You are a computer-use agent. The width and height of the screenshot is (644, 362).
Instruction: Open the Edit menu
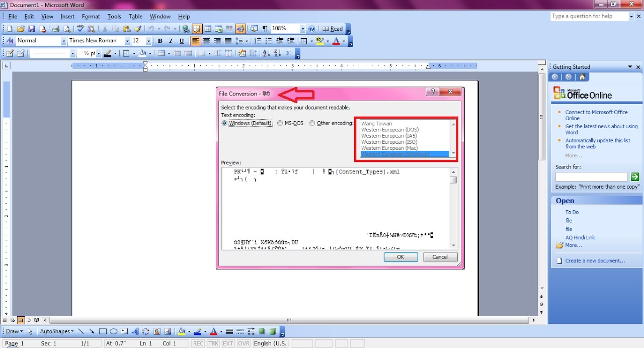[29, 17]
